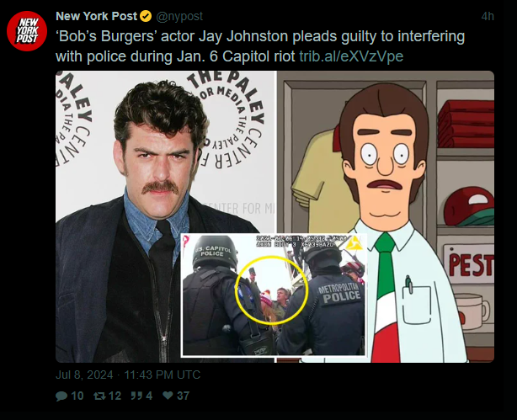This screenshot has width=517, height=420.
Task: Click the like count 37
Action: [183, 396]
